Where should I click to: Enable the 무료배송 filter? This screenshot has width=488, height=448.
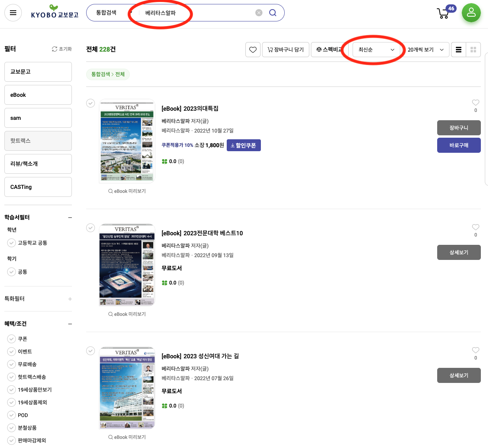pyautogui.click(x=12, y=364)
